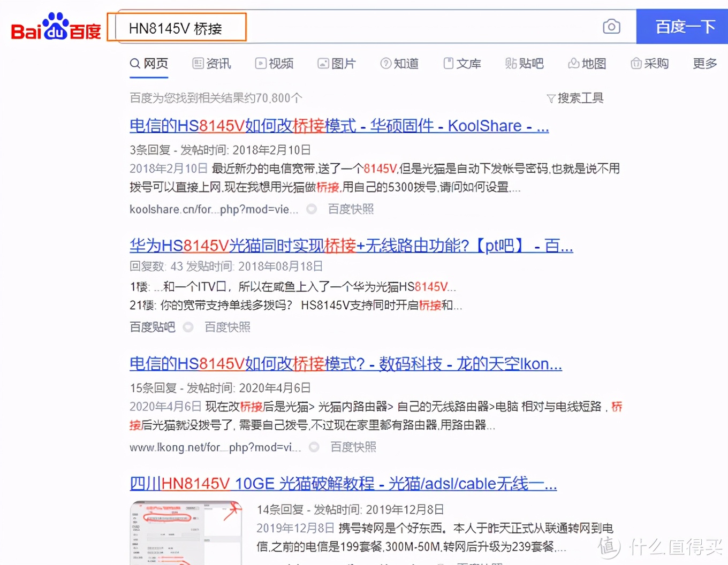Open 百度快照 for the KoolShare result

point(350,209)
